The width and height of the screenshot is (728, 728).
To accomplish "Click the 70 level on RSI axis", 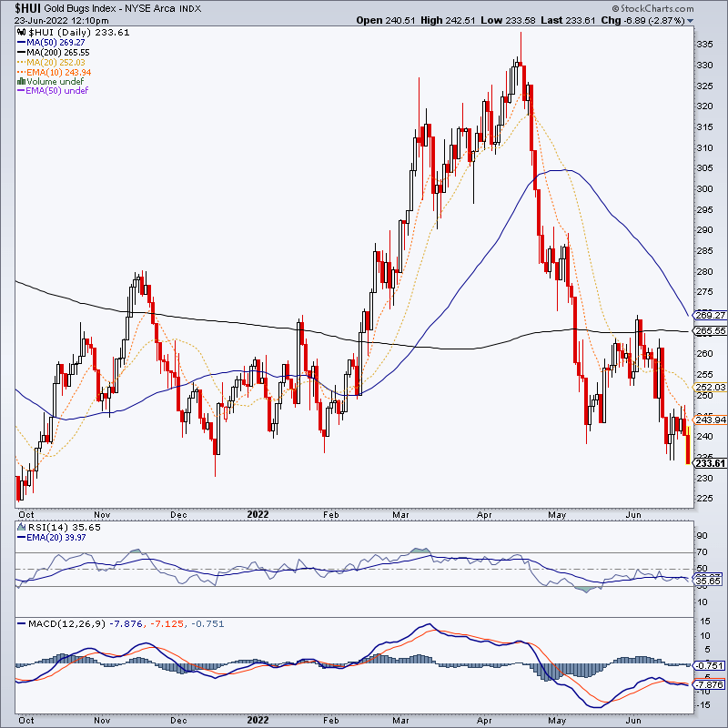I will coord(703,552).
